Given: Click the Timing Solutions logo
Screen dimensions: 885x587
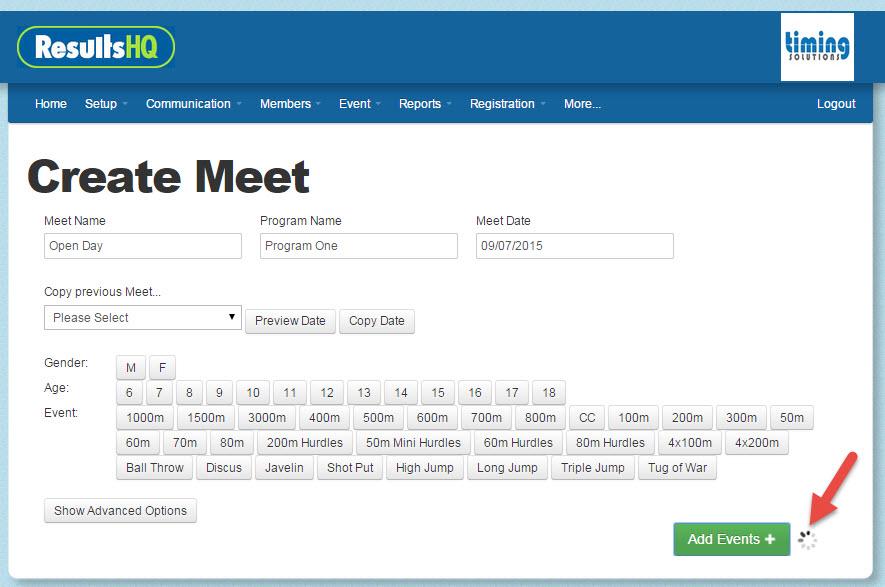Looking at the screenshot, I should [818, 47].
